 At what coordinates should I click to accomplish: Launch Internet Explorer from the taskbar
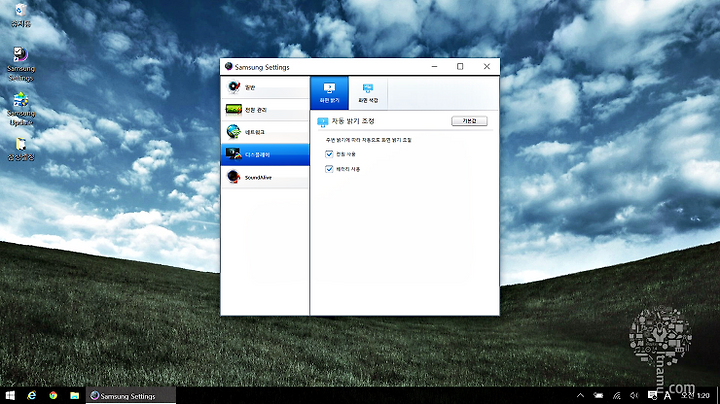(32, 395)
